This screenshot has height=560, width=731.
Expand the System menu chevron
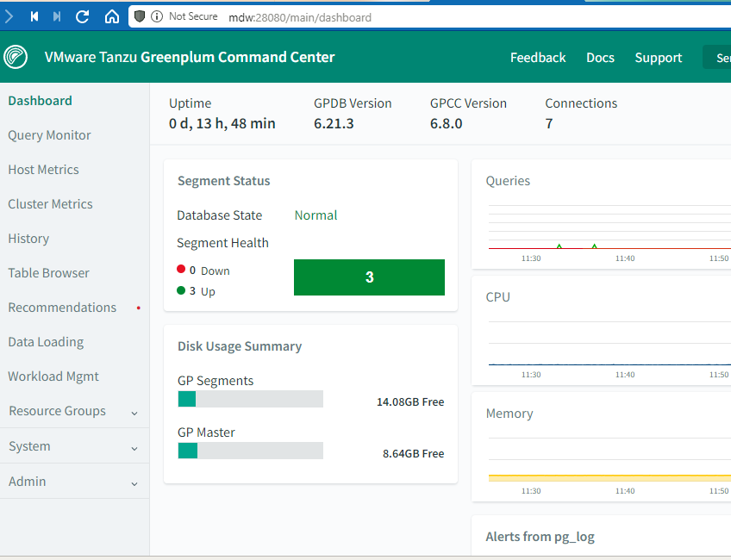pyautogui.click(x=134, y=449)
